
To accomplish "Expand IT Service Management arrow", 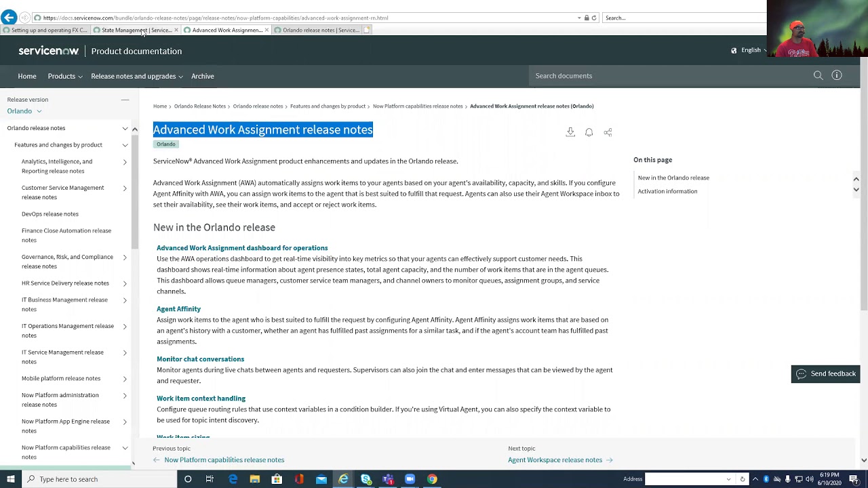I will 125,352.
